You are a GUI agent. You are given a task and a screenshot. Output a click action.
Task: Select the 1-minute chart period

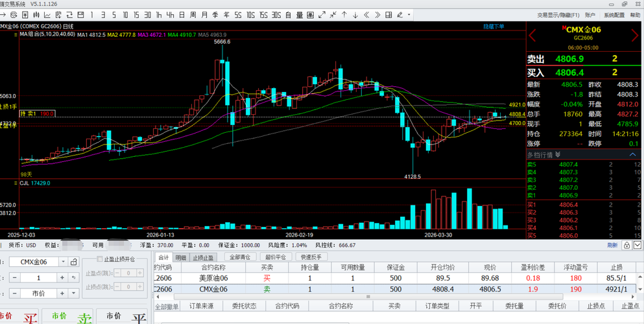(x=91, y=15)
